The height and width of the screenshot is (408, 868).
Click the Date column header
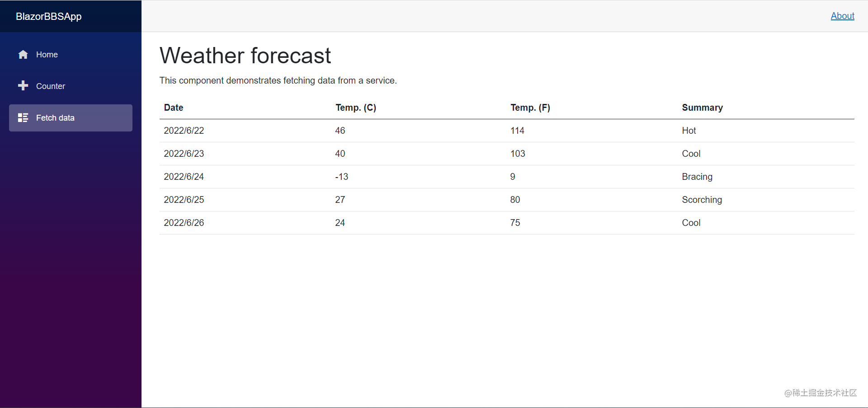174,108
